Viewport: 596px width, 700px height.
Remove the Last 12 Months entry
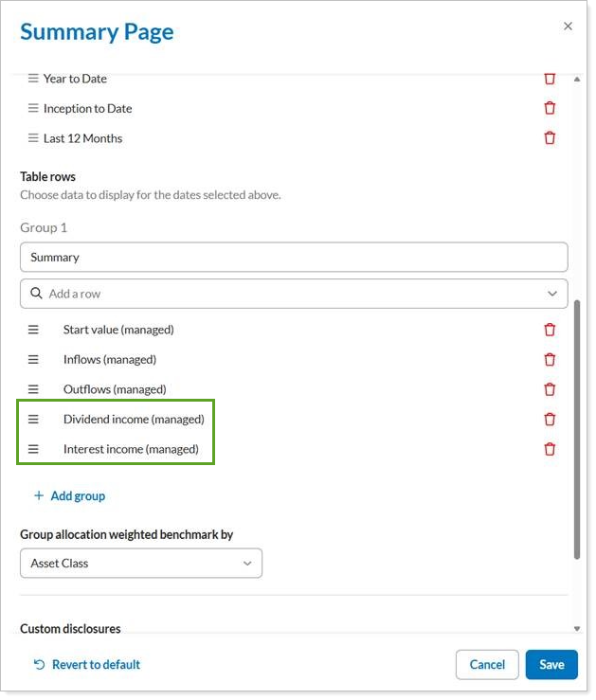tap(550, 138)
